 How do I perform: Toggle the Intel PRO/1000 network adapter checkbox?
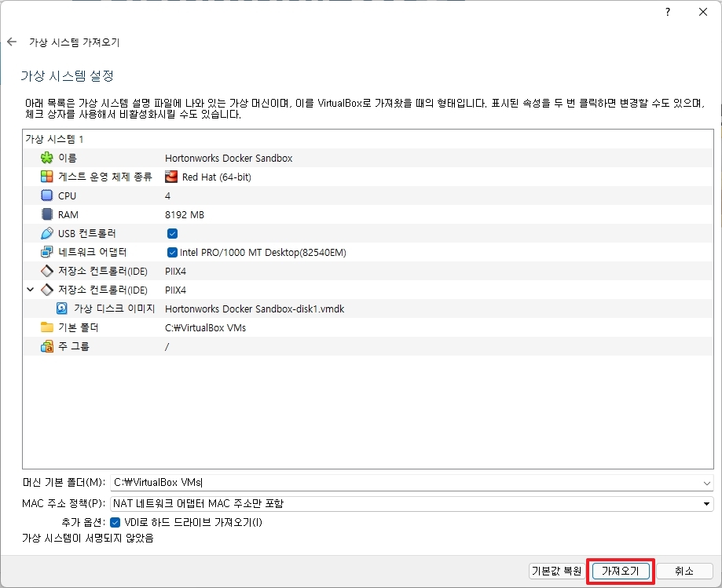(172, 252)
